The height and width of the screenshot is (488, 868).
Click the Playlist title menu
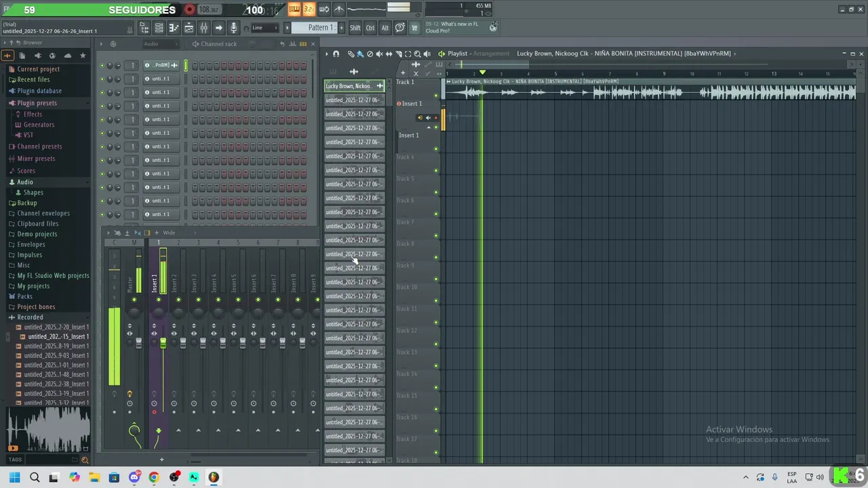(457, 54)
